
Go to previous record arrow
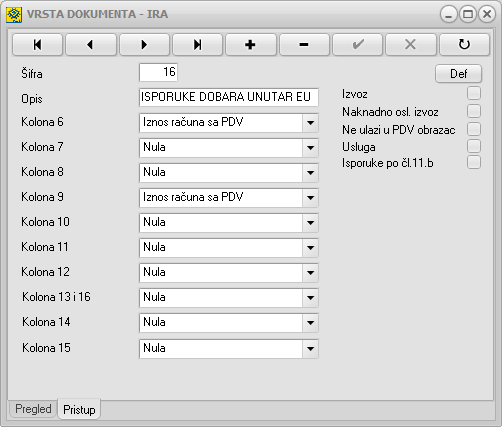point(91,44)
